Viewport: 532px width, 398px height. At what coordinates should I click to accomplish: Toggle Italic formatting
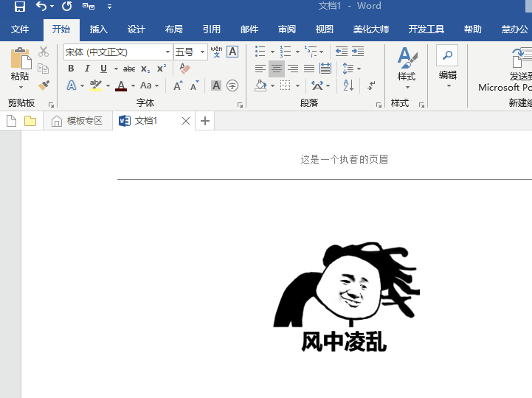click(87, 69)
